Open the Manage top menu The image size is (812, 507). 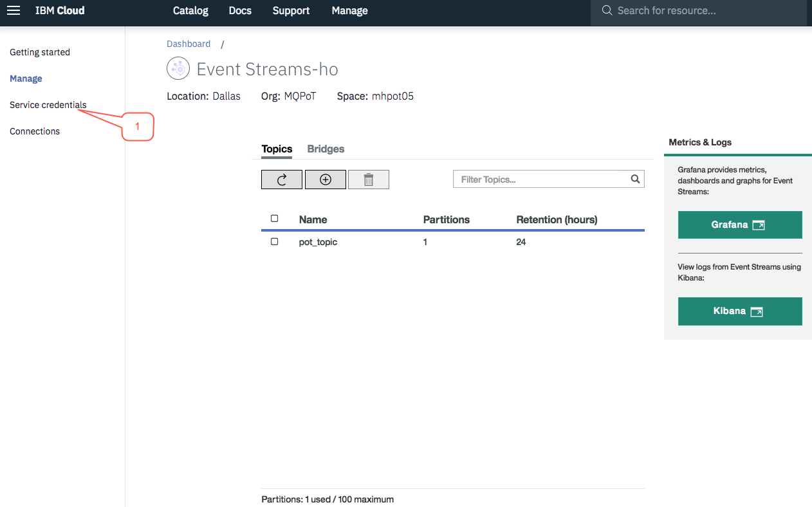(x=350, y=11)
